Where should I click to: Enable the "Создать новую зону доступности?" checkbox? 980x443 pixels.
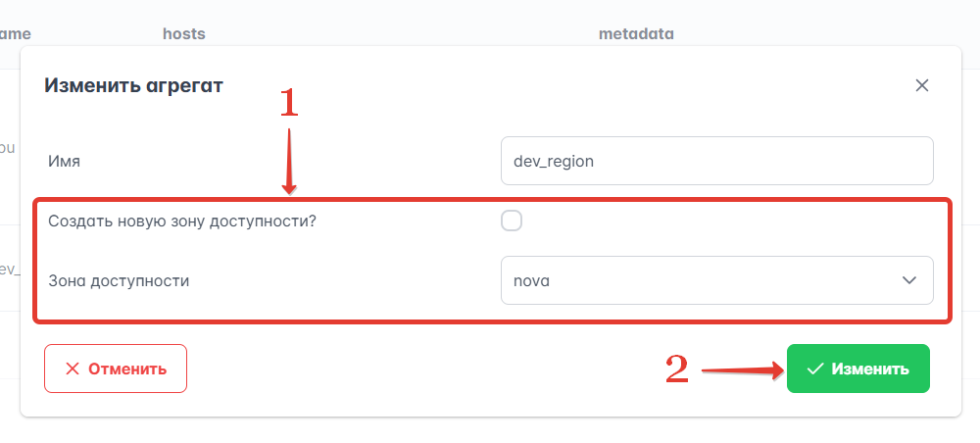coord(512,221)
